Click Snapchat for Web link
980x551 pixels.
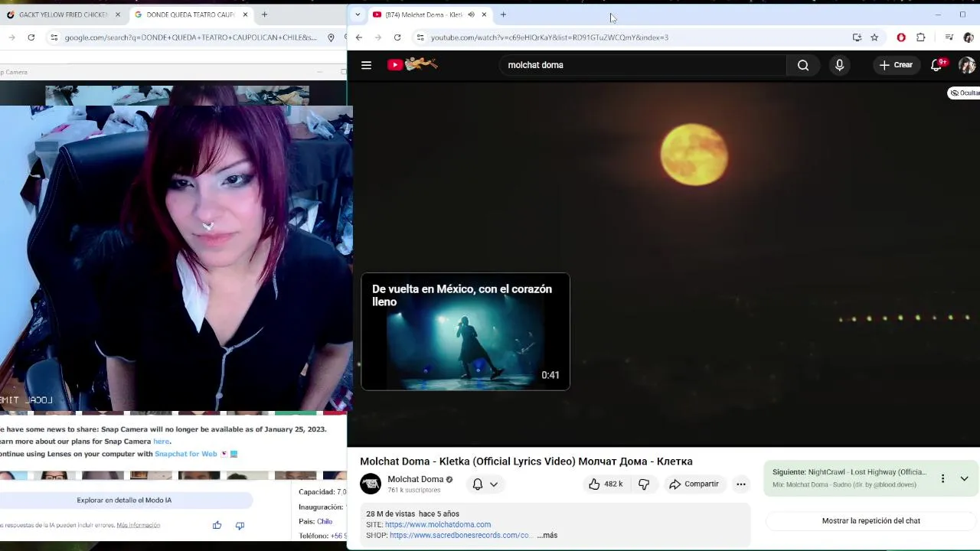click(x=186, y=454)
